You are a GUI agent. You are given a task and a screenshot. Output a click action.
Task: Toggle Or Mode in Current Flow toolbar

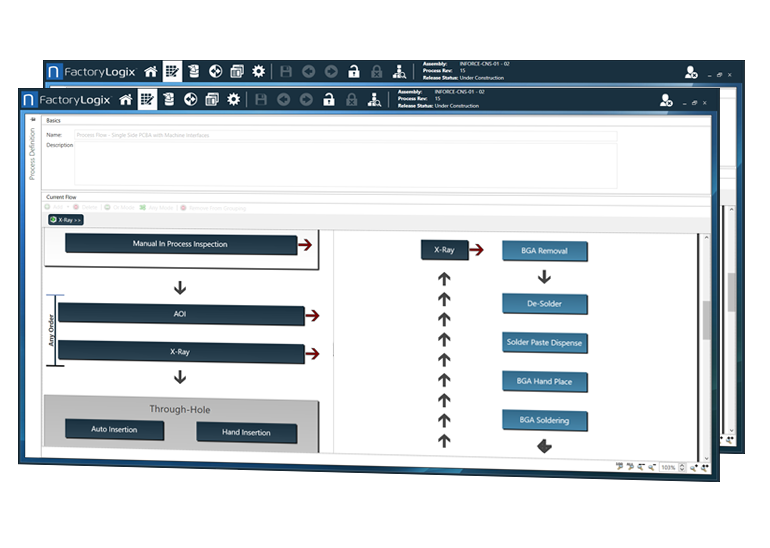click(119, 208)
